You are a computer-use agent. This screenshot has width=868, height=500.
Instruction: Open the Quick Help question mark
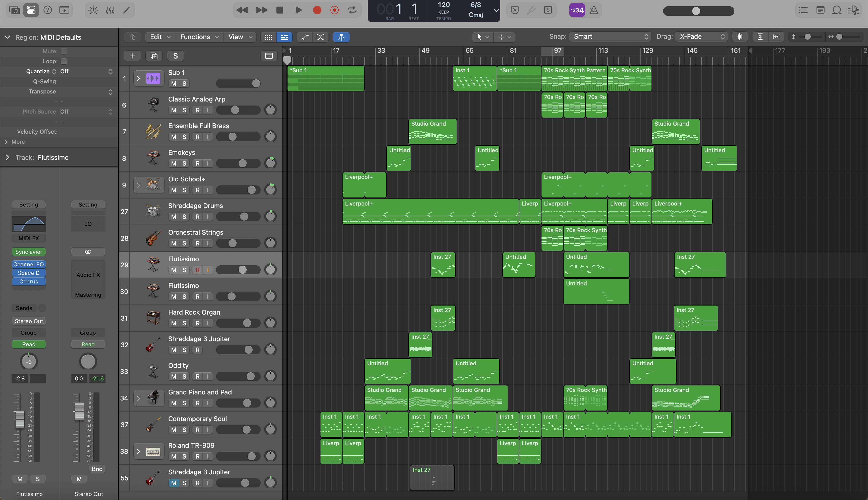[x=48, y=10]
